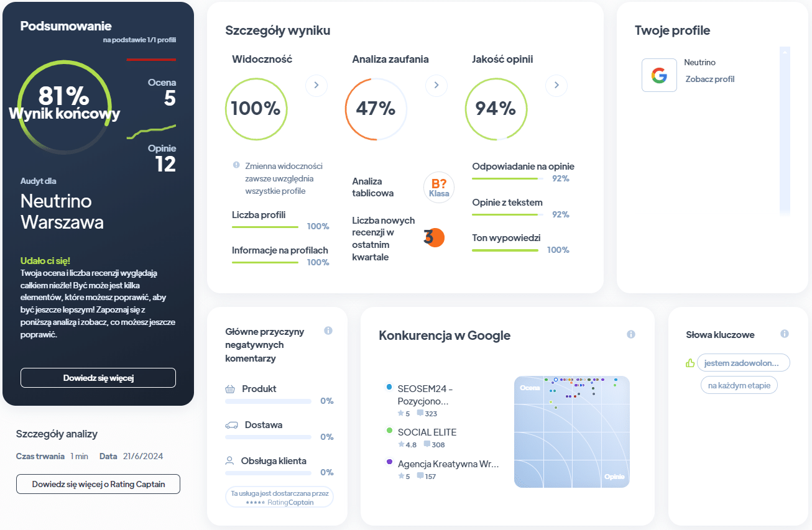Click the 81% final score gauge
This screenshot has height=530, width=812.
click(x=65, y=107)
